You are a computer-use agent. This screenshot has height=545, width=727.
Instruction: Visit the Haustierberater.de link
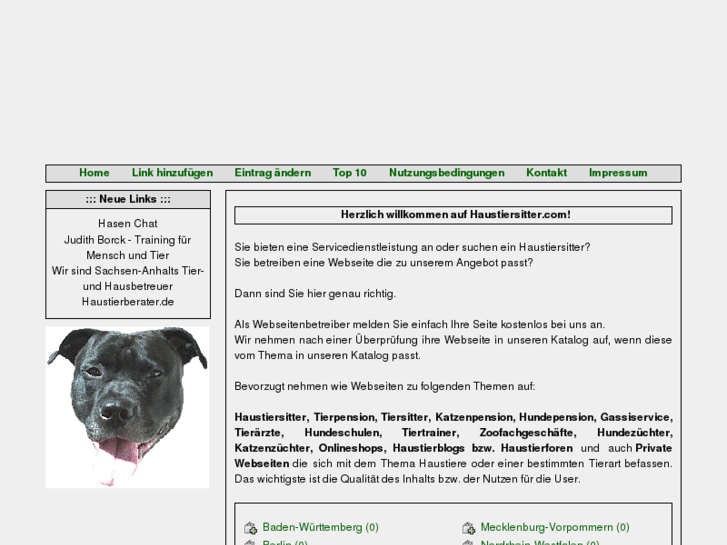pyautogui.click(x=128, y=302)
